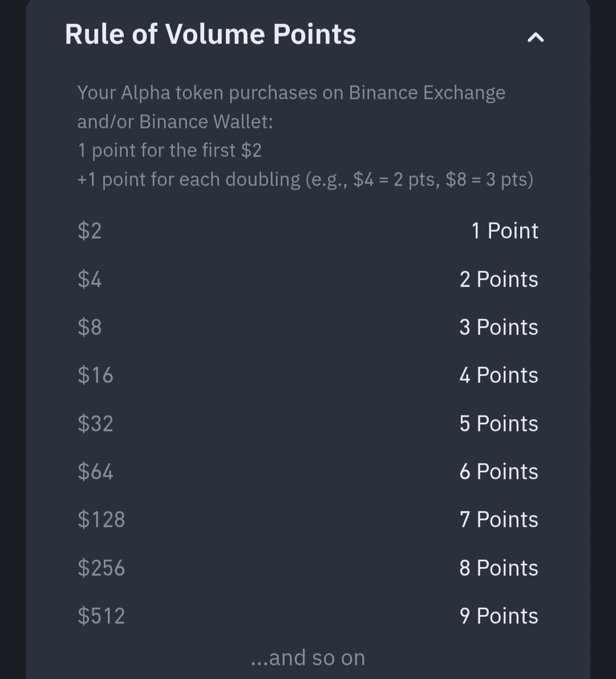Click the $16 amount label
The image size is (616, 679).
click(95, 375)
